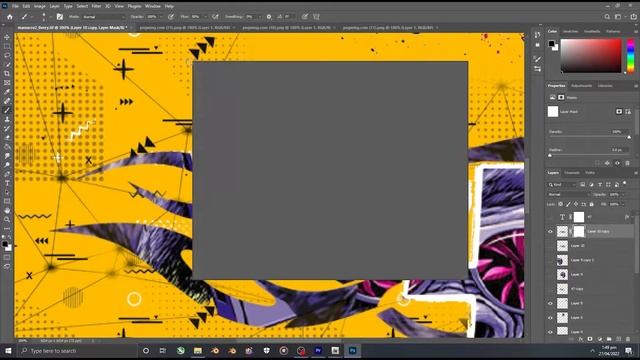This screenshot has width=640, height=360.
Task: Open the Image menu
Action: (x=40, y=6)
